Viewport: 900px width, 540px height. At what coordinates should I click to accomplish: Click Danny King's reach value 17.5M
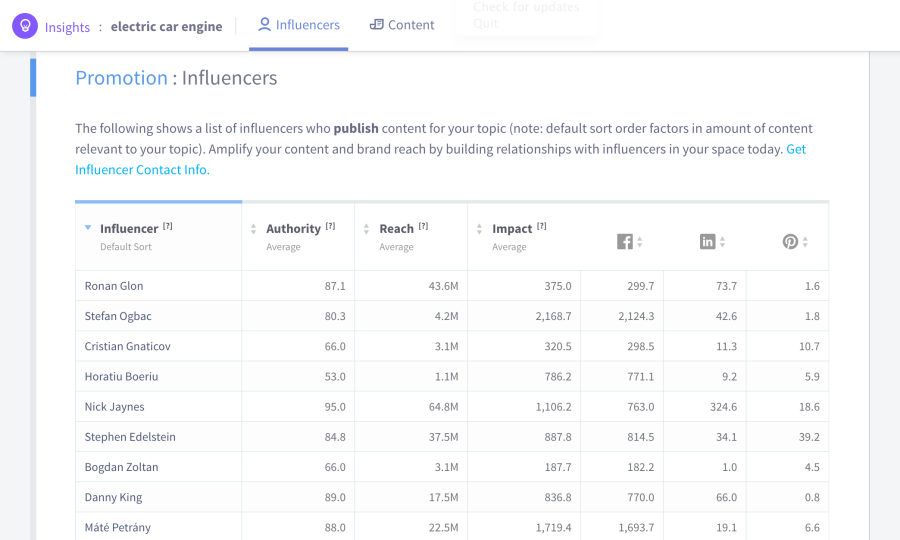tap(444, 498)
